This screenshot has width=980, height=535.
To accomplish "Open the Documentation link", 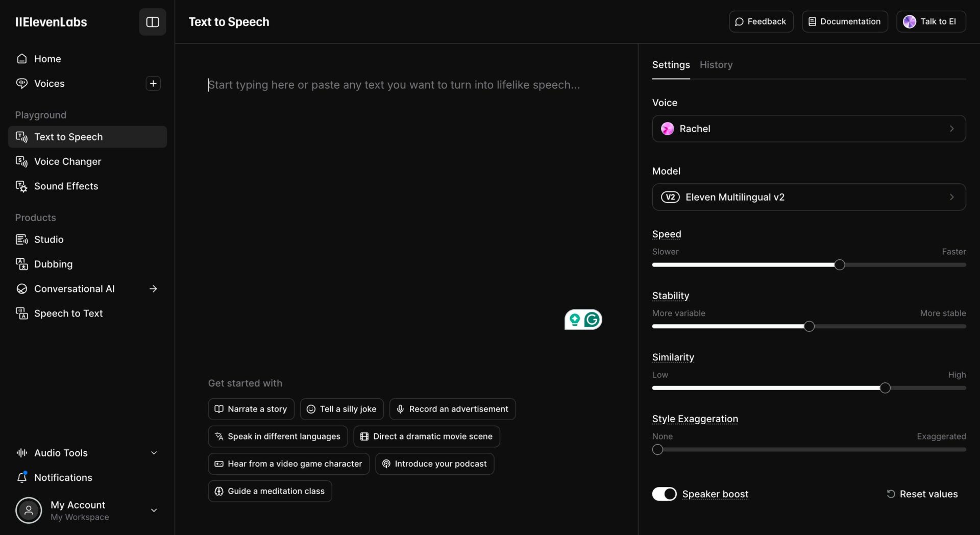I will tap(845, 21).
